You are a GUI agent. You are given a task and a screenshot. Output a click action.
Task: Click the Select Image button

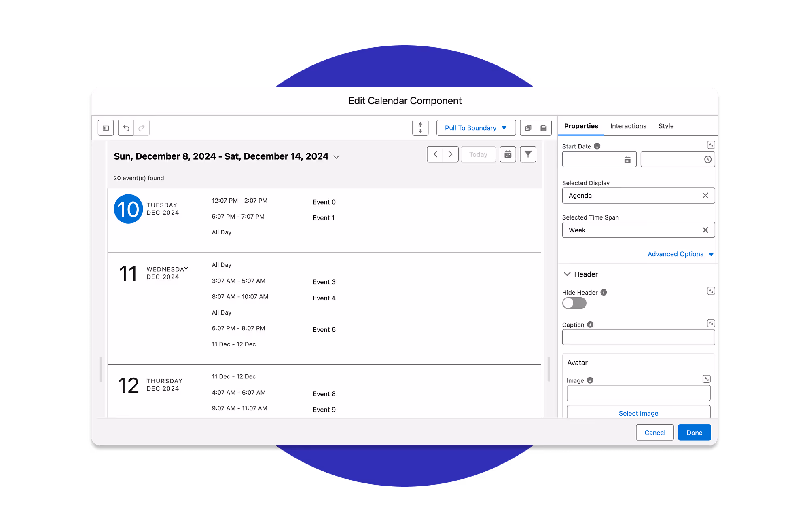click(x=638, y=413)
